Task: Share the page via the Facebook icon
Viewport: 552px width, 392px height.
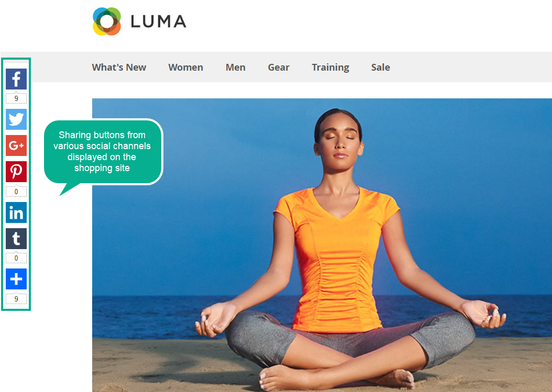Action: tap(16, 79)
